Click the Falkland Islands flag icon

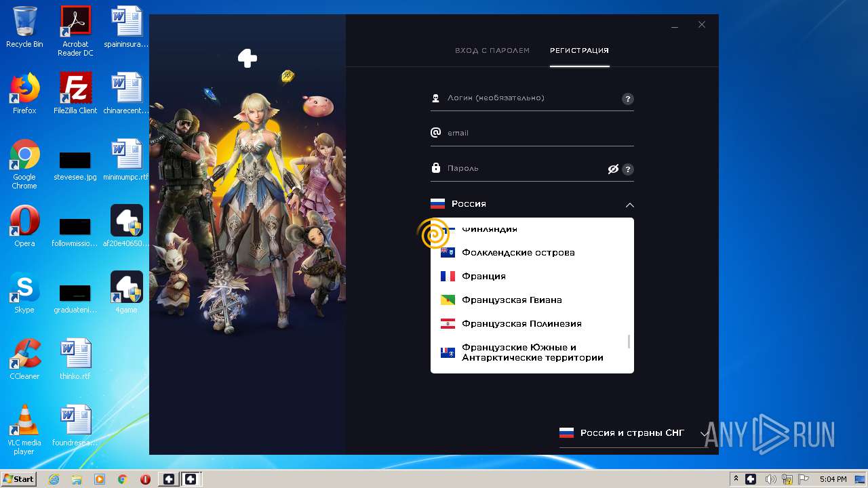[448, 253]
